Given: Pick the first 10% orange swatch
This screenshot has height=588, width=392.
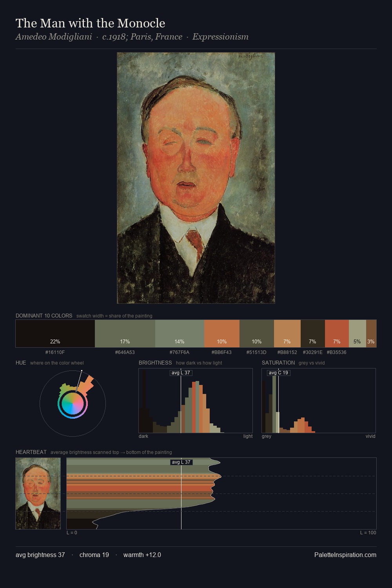Looking at the screenshot, I should (x=222, y=334).
